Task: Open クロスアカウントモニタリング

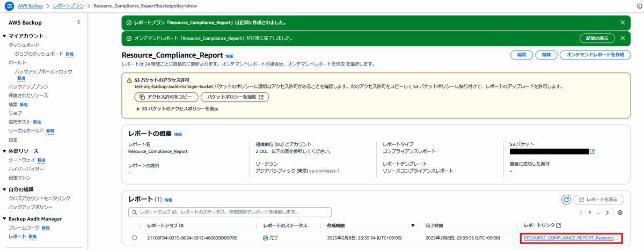Action: click(x=39, y=198)
